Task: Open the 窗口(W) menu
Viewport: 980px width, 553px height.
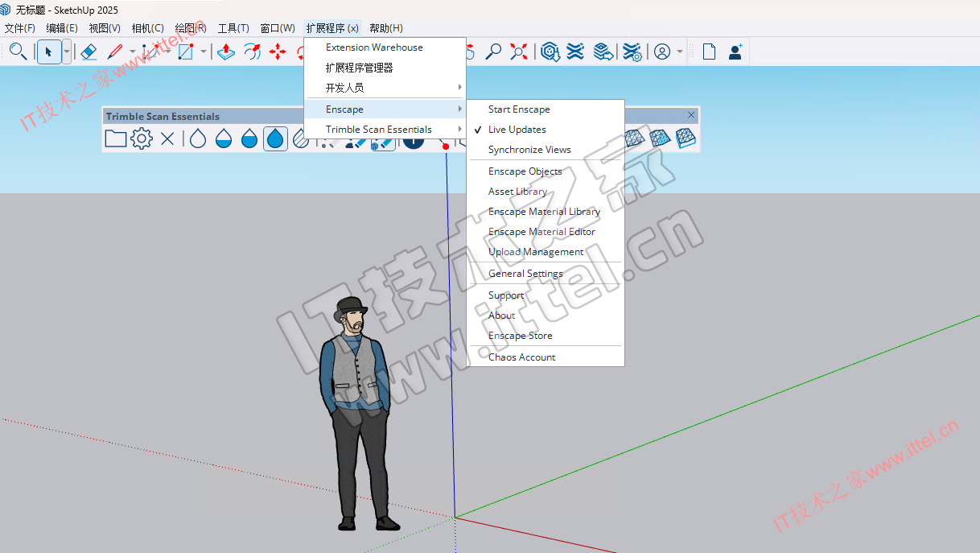Action: (x=278, y=28)
